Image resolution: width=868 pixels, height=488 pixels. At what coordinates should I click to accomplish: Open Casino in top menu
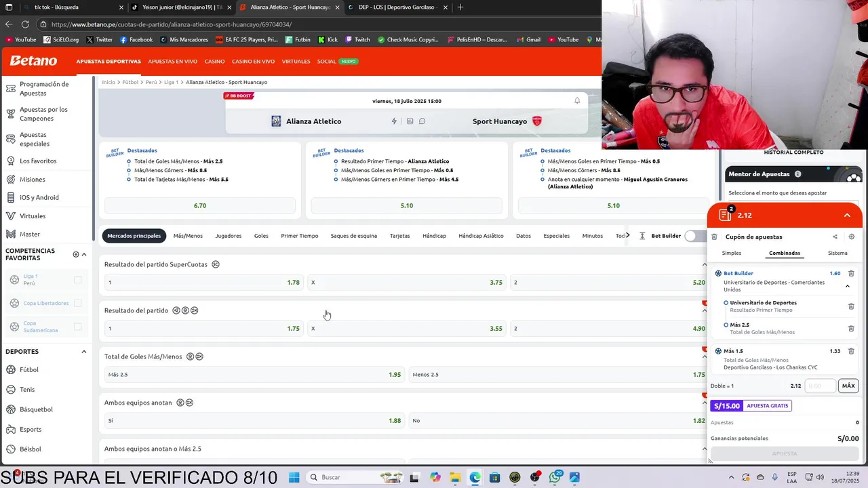214,61
